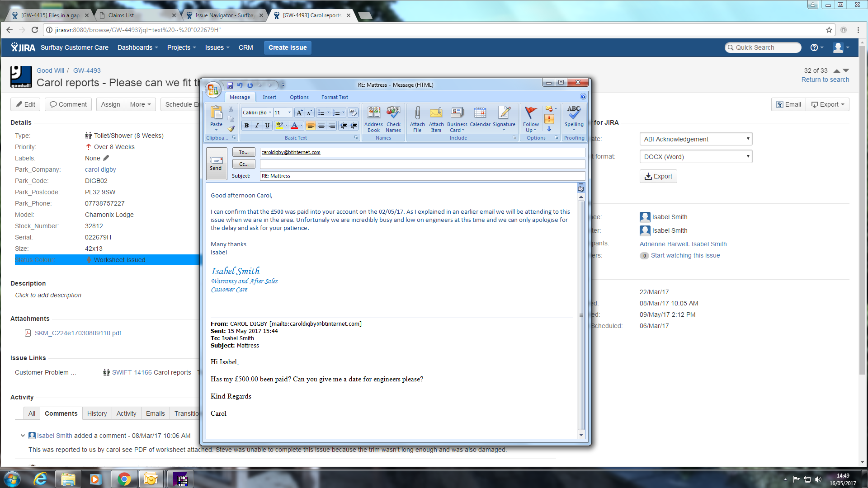Toggle Italic text formatting
Image resolution: width=868 pixels, height=488 pixels.
click(257, 126)
